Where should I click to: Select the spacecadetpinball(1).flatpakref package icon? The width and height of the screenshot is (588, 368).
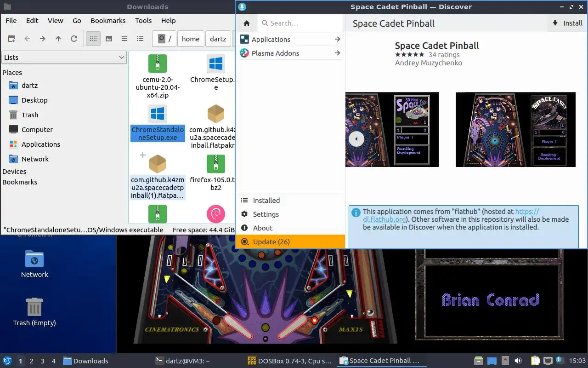coord(158,164)
